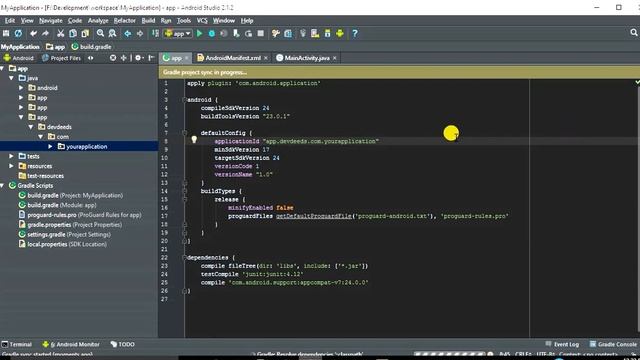The height and width of the screenshot is (360, 640).
Task: Open the Project Structure icon
Action: (x=288, y=33)
